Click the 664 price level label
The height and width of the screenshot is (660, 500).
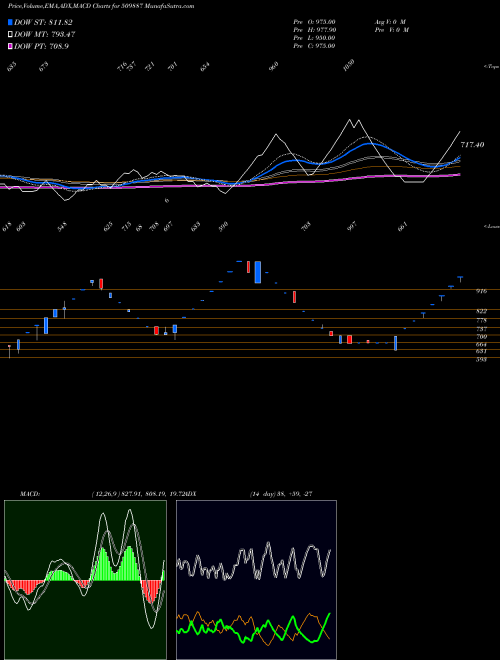(x=481, y=345)
